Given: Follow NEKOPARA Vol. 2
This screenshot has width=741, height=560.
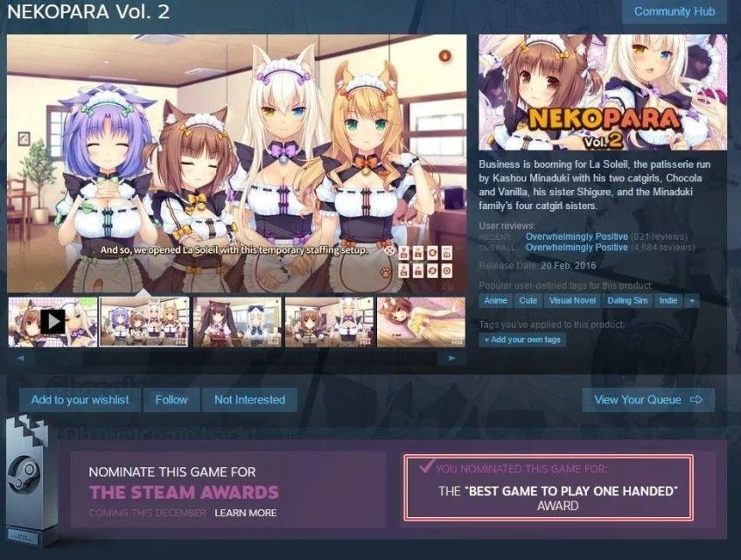Looking at the screenshot, I should click(171, 400).
